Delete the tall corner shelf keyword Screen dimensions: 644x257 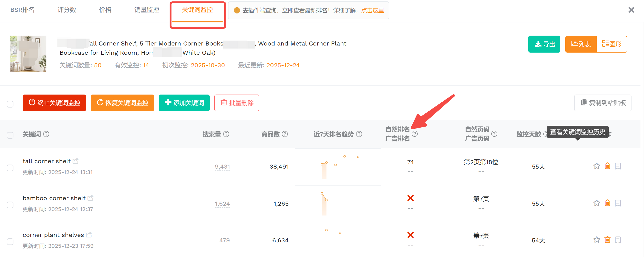pyautogui.click(x=607, y=166)
